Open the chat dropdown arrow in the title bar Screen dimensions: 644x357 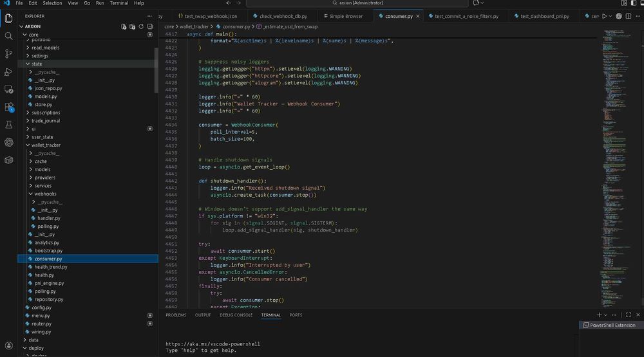[482, 3]
